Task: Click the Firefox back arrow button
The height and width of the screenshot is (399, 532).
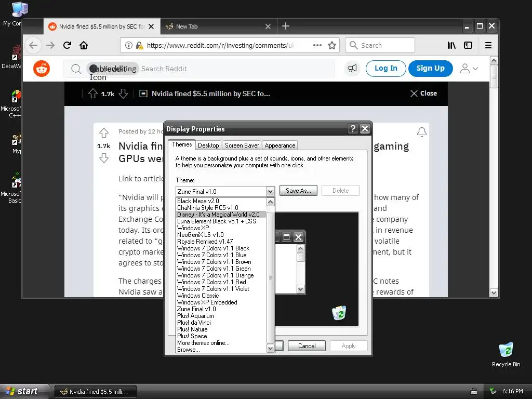Action: 33,45
